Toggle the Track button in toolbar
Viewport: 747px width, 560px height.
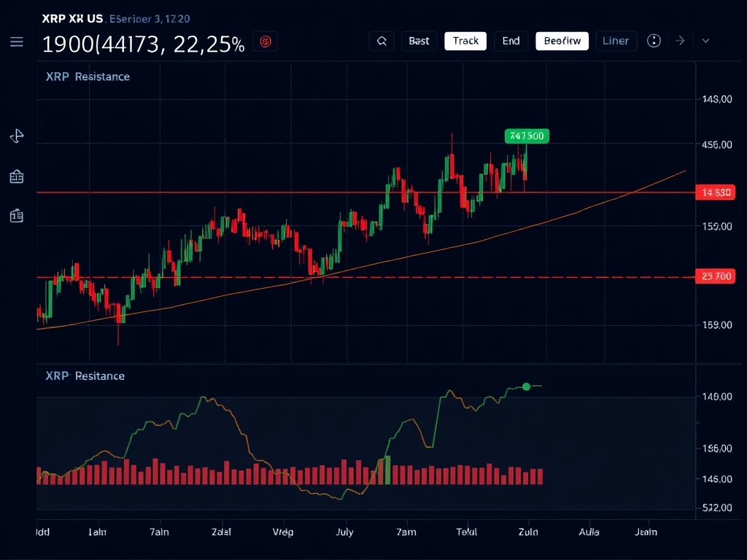coord(465,41)
